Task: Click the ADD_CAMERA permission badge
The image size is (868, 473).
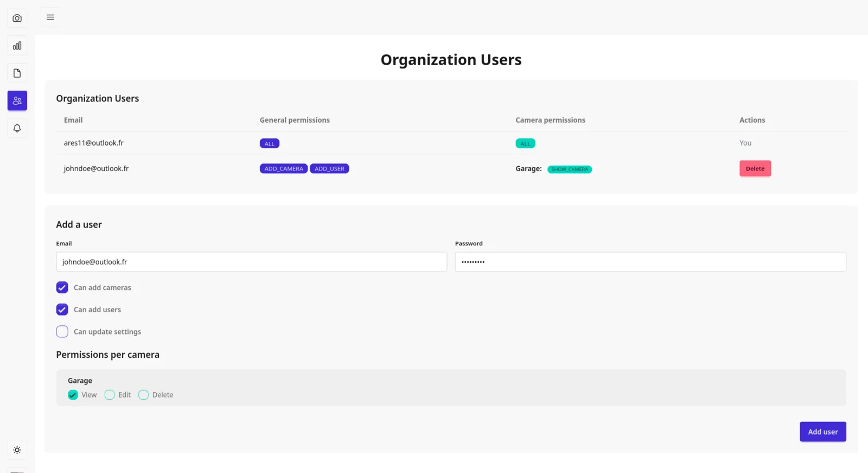Action: click(284, 169)
